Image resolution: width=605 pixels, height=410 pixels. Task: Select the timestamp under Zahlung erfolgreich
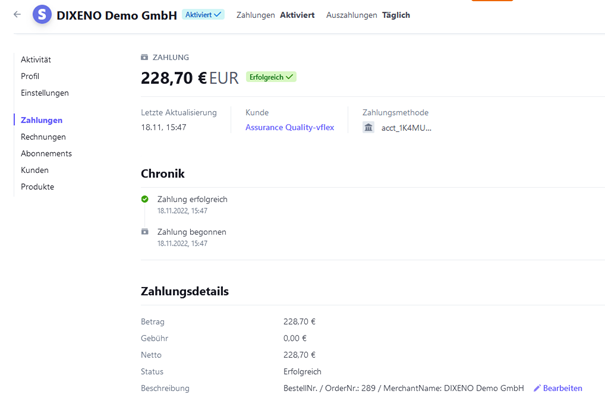[x=182, y=211]
